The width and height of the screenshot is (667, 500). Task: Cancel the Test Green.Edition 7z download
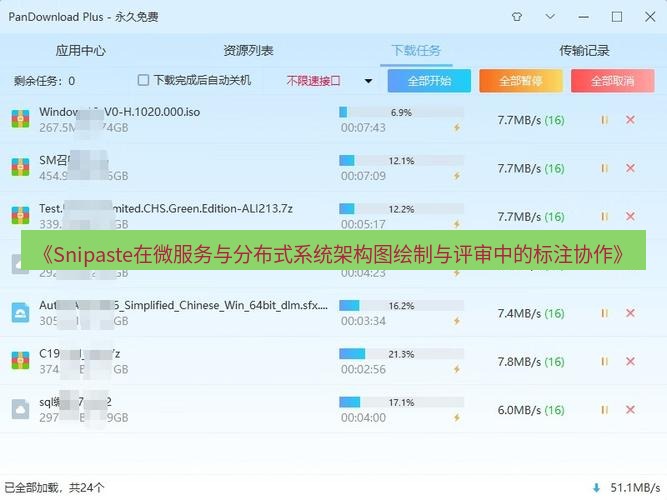pos(630,217)
